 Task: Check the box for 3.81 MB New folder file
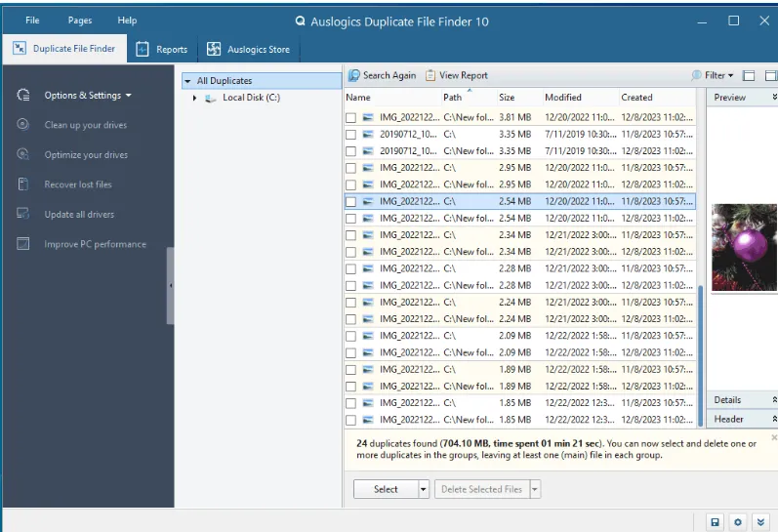[x=350, y=117]
